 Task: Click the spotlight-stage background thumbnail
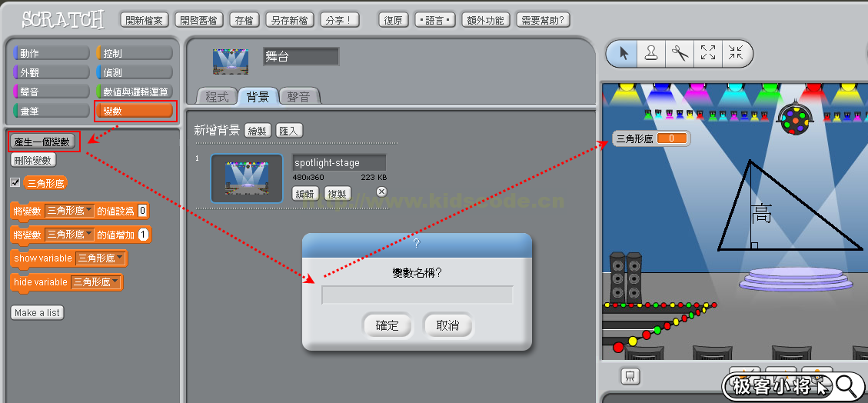point(247,178)
